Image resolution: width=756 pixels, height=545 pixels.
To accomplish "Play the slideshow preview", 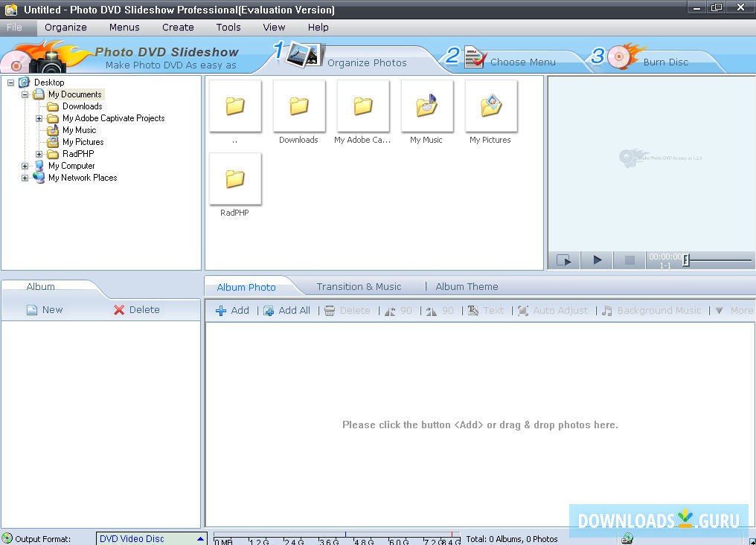I will click(x=597, y=260).
